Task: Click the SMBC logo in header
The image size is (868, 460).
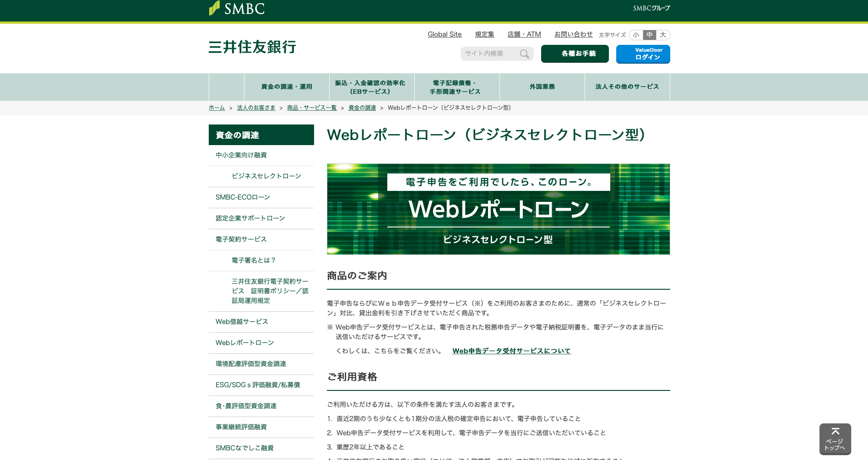Action: pos(237,8)
